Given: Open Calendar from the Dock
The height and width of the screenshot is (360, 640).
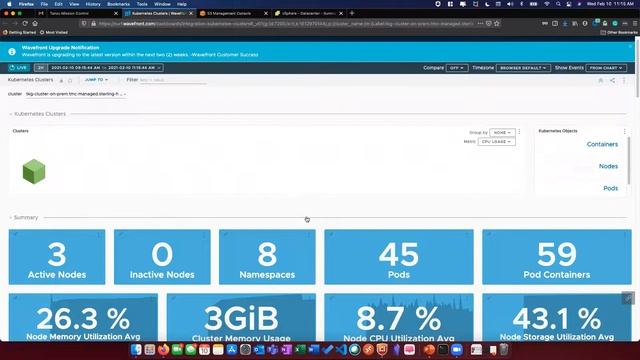Looking at the screenshot, I should [x=204, y=350].
